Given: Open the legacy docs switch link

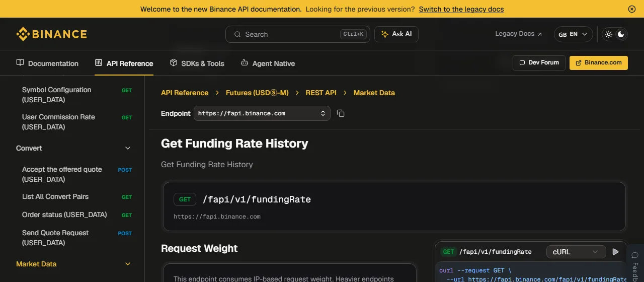Looking at the screenshot, I should point(461,9).
